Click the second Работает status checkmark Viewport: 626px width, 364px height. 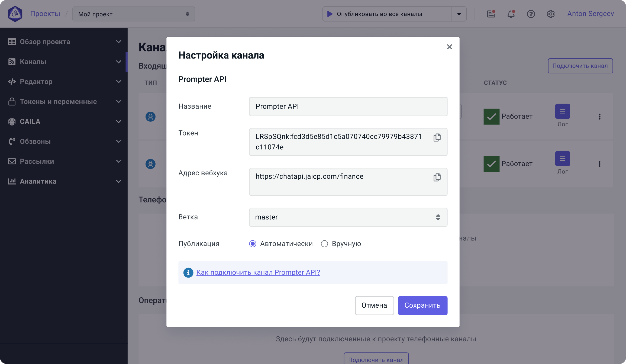coord(492,164)
